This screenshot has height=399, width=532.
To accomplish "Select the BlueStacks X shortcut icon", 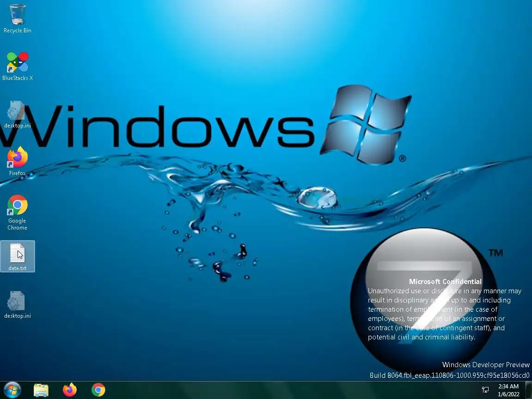I will tap(17, 66).
